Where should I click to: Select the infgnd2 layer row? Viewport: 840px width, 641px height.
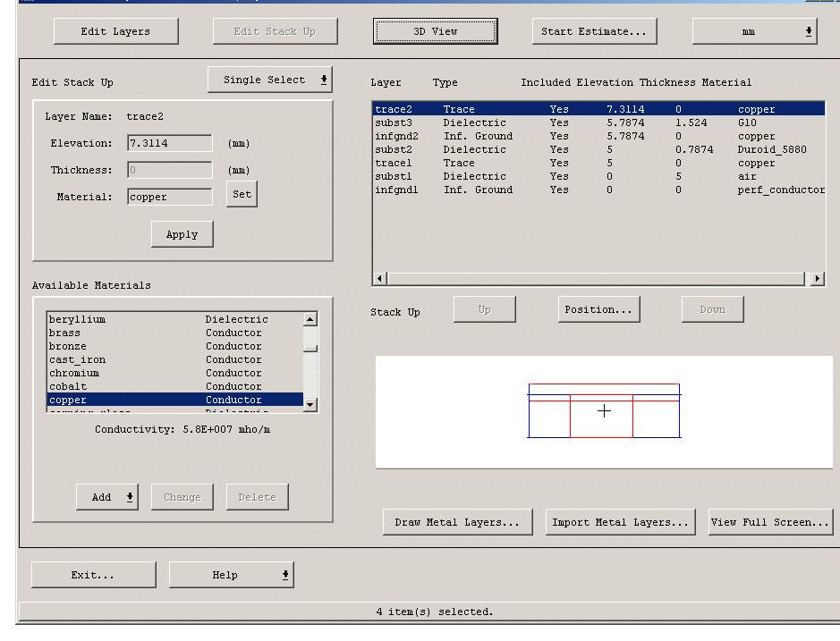[x=598, y=136]
